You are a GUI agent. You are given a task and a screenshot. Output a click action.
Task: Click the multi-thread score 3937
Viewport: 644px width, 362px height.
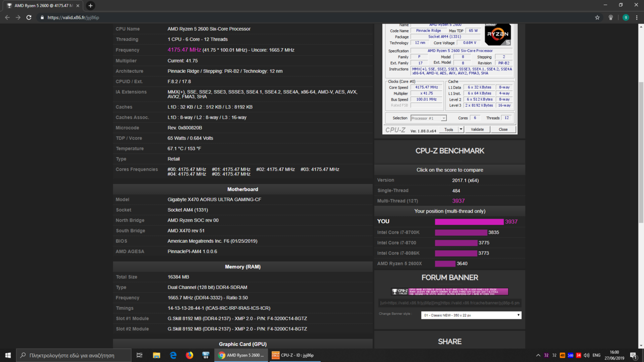tap(458, 201)
